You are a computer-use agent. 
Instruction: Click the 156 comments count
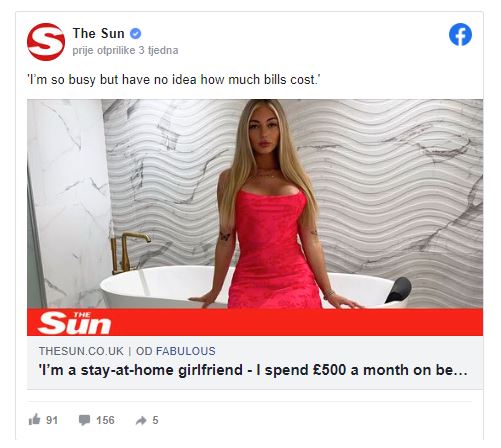click(105, 420)
